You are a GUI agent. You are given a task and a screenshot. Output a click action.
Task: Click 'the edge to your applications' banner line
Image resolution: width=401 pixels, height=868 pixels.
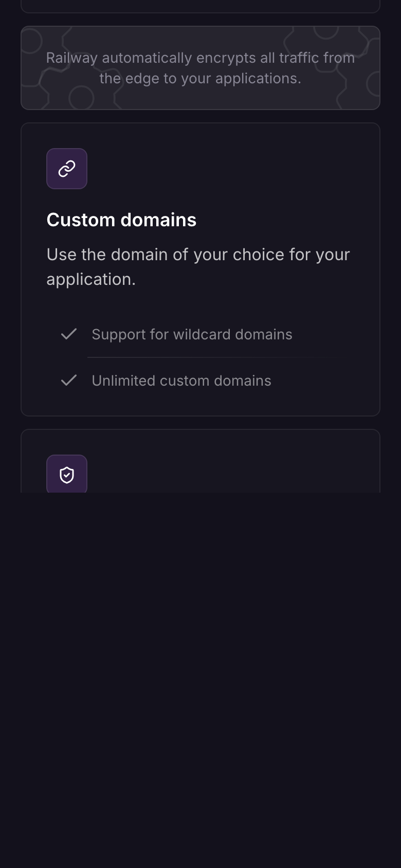tap(200, 78)
